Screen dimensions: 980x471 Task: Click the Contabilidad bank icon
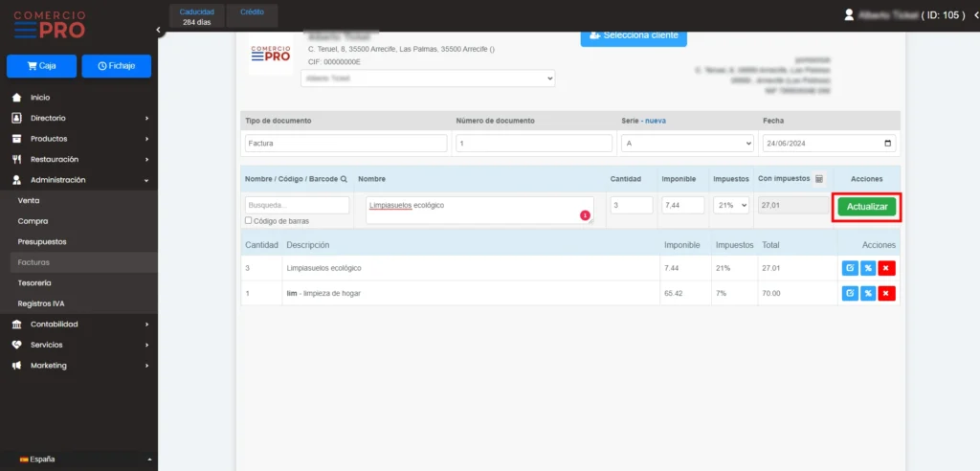tap(17, 325)
